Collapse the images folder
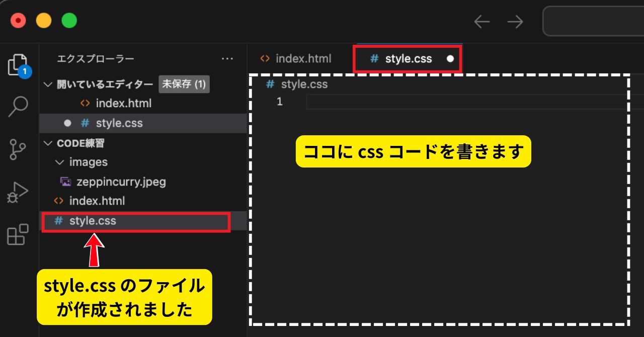Viewport: 644px width, 337px height. tap(59, 162)
